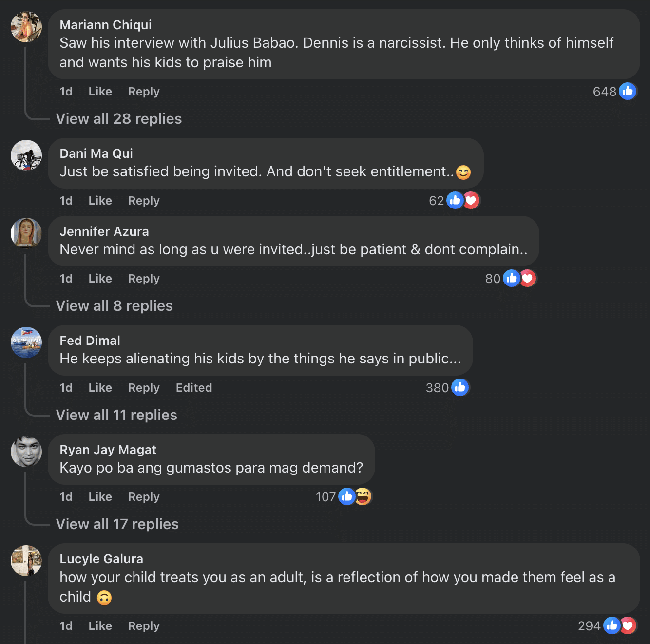Click the heart reaction on Lucyle Galura's comment
Image resolution: width=650 pixels, height=644 pixels.
628,625
